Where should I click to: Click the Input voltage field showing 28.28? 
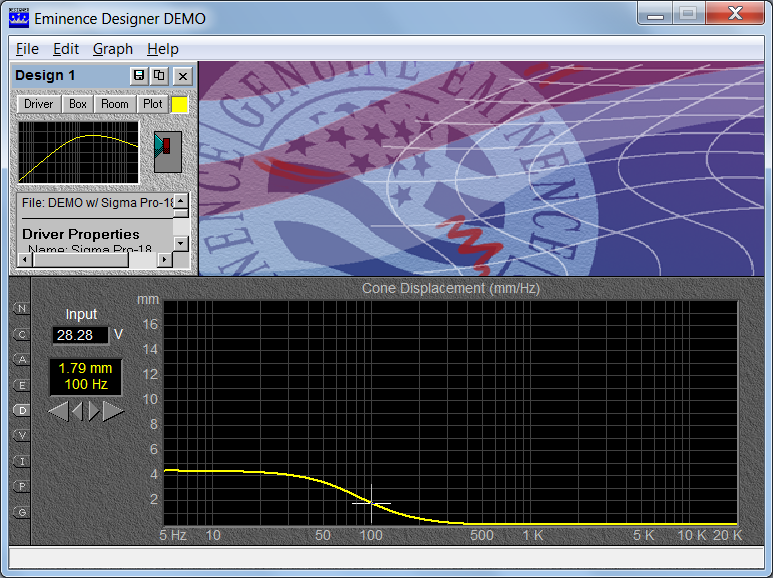pos(80,335)
